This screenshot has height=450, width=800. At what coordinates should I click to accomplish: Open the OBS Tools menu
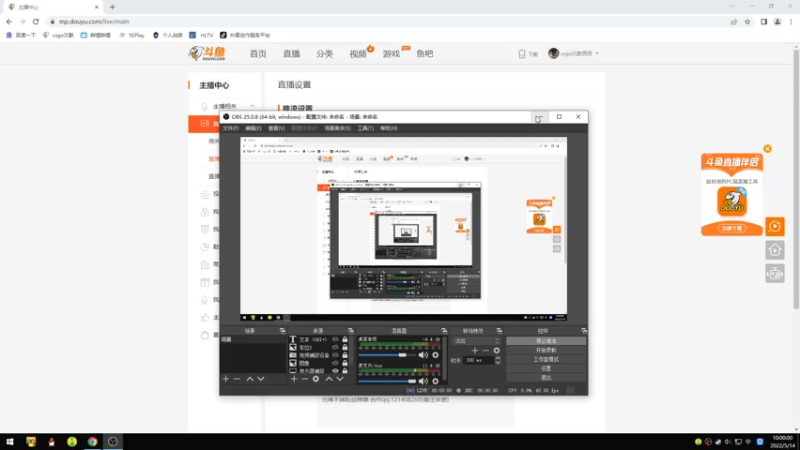365,129
